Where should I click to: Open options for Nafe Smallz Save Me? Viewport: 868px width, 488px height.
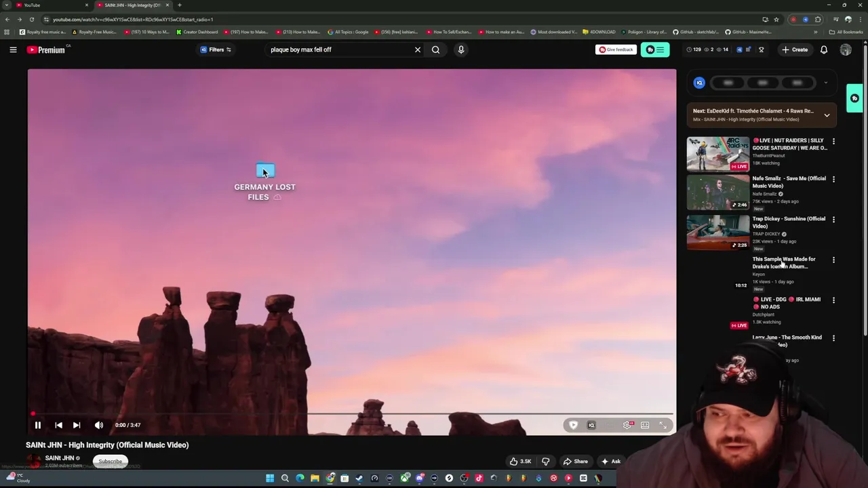coord(833,179)
